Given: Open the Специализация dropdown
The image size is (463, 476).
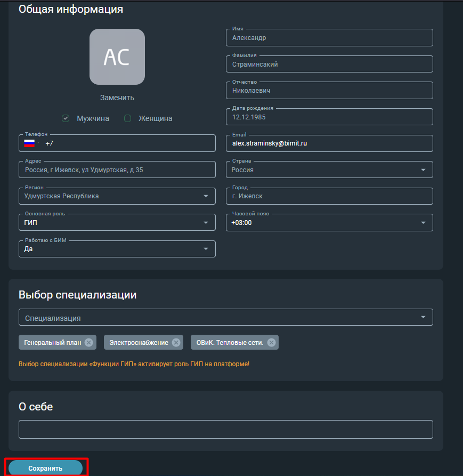Looking at the screenshot, I should pyautogui.click(x=226, y=317).
